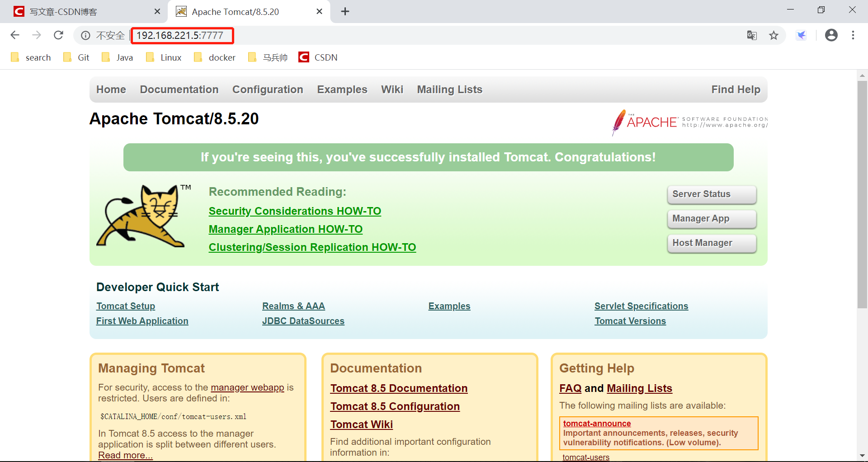Click the translate page icon
Viewport: 868px width, 462px height.
752,35
